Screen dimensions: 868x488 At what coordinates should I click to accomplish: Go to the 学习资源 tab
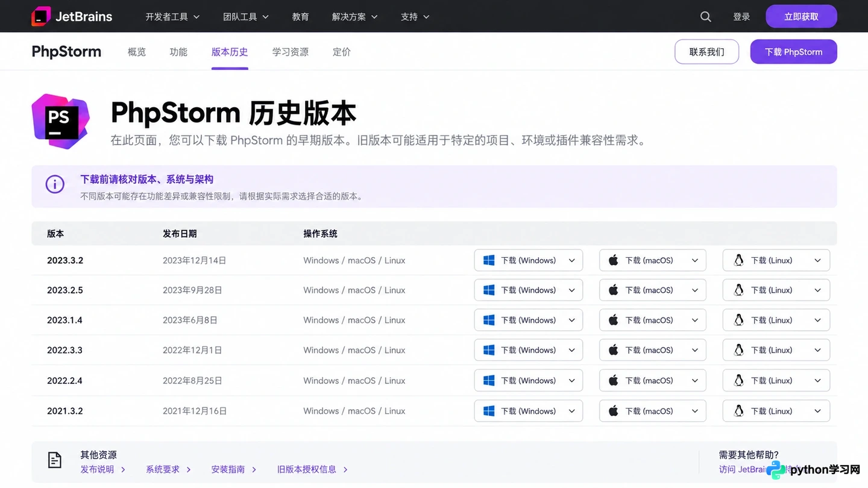coord(291,52)
